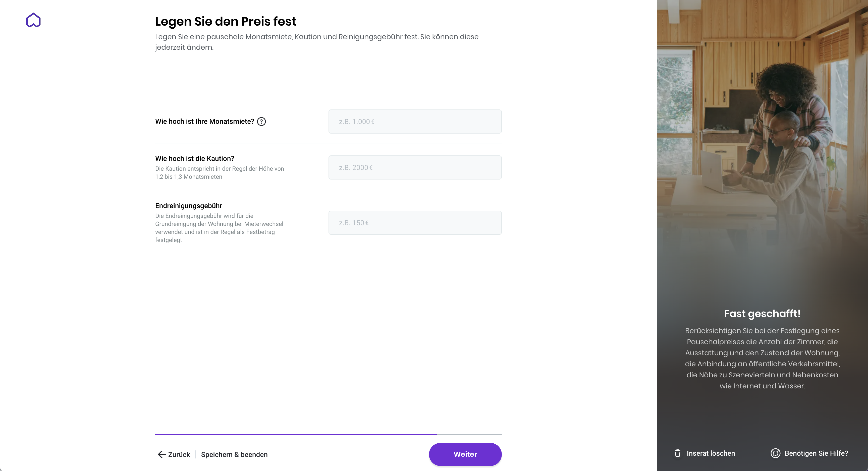Click the heading Legen Sie den Preis fest
This screenshot has width=868, height=471.
(x=226, y=21)
